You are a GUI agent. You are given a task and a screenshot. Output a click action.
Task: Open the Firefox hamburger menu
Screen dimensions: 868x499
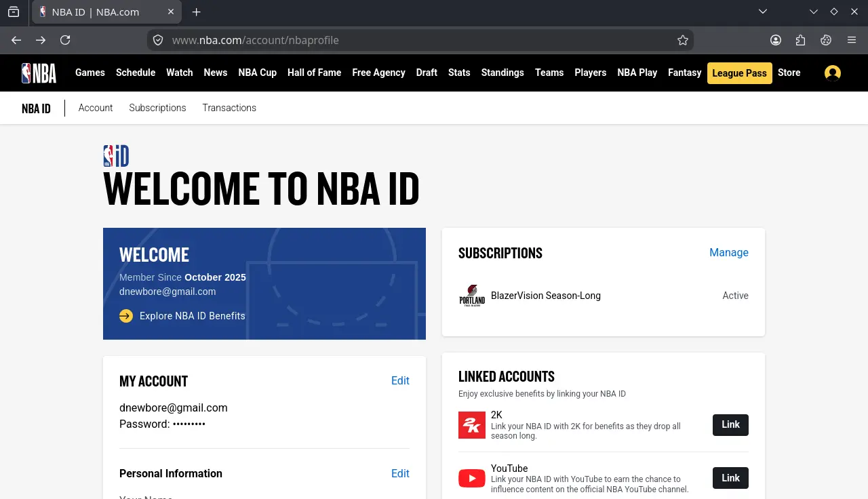coord(852,40)
